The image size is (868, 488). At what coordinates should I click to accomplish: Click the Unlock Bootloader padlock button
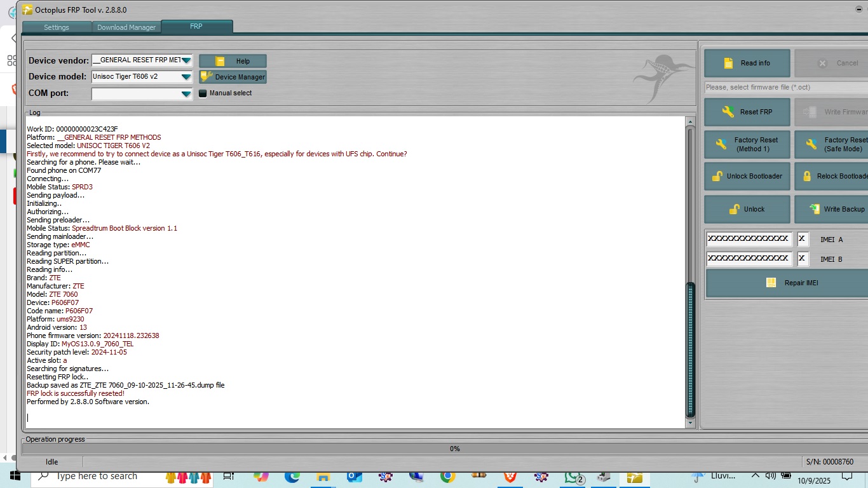747,176
